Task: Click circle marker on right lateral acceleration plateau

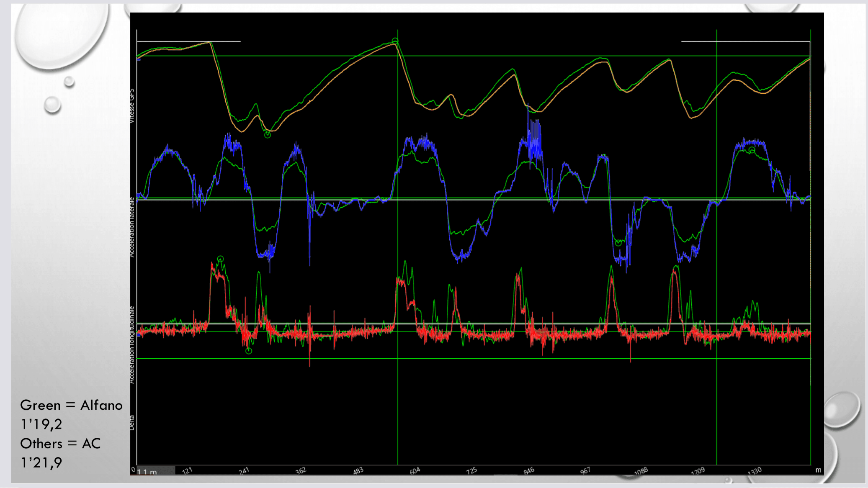Action: 752,150
